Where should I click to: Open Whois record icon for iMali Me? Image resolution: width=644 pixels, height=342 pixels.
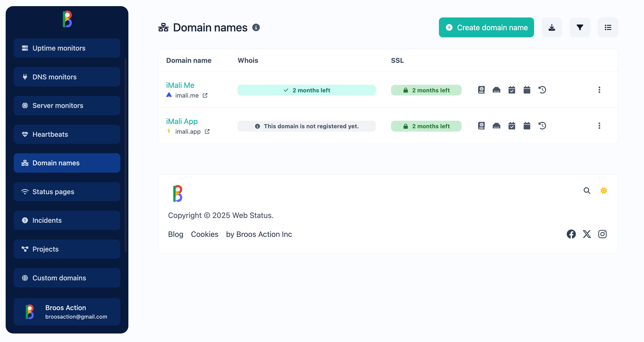pyautogui.click(x=481, y=90)
